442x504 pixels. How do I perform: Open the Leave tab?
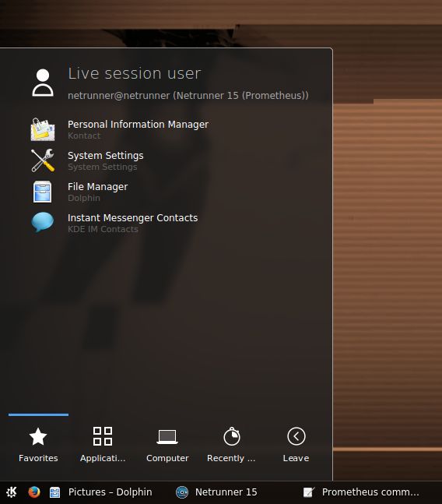296,445
